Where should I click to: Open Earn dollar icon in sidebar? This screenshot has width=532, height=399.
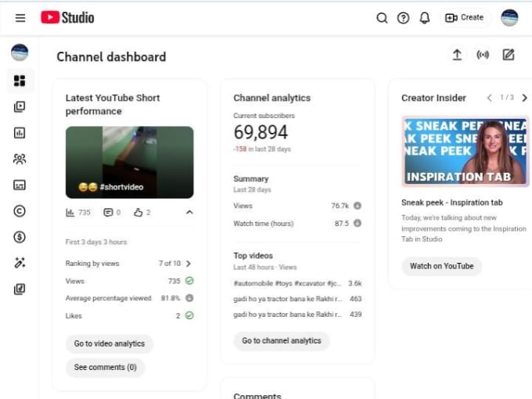click(x=20, y=237)
